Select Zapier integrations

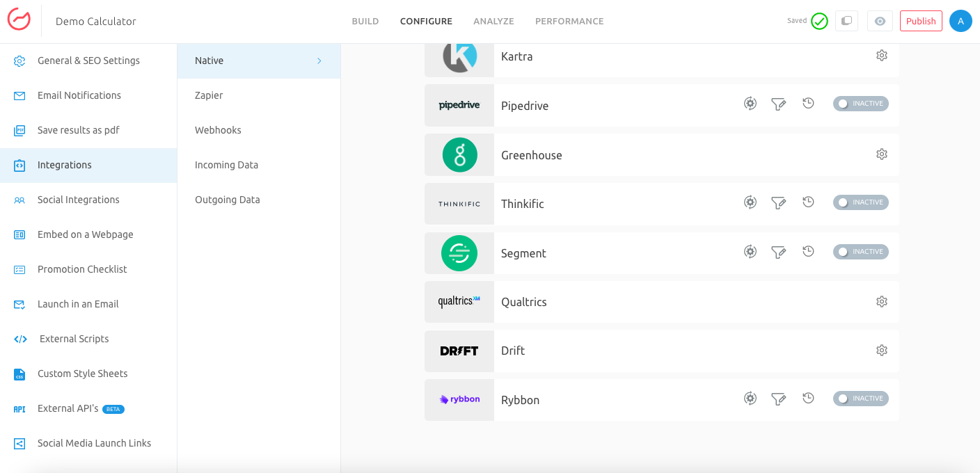point(259,95)
